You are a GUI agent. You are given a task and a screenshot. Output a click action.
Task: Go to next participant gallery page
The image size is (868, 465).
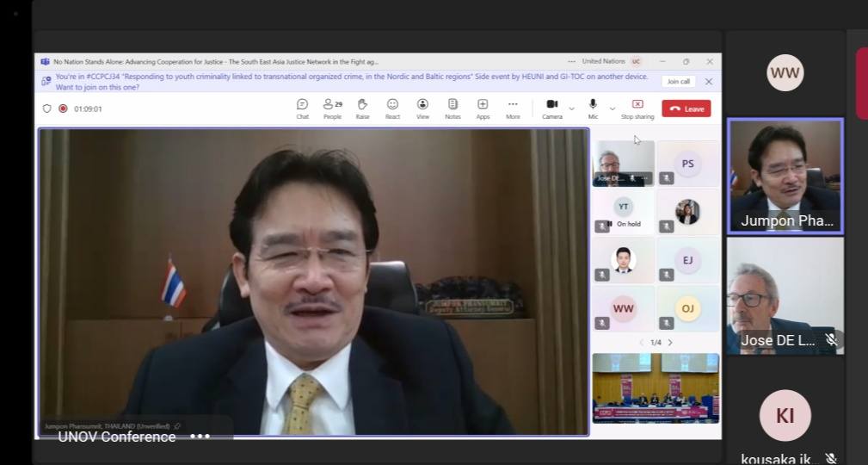[671, 343]
